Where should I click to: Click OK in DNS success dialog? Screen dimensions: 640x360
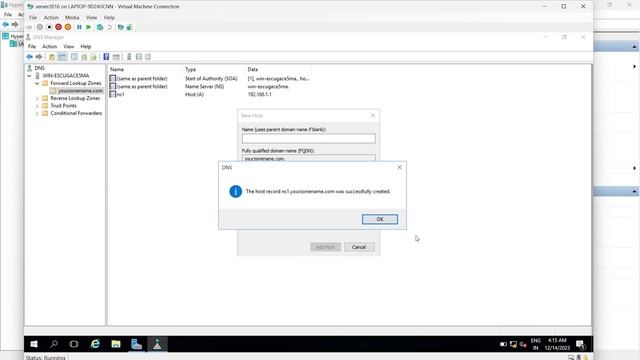pyautogui.click(x=380, y=219)
